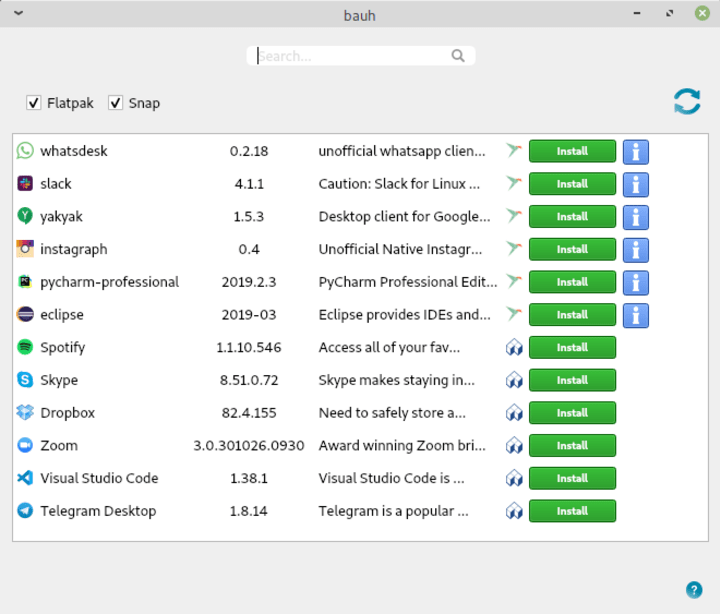Click the instagraph app icon
Image resolution: width=720 pixels, height=614 pixels.
click(25, 248)
